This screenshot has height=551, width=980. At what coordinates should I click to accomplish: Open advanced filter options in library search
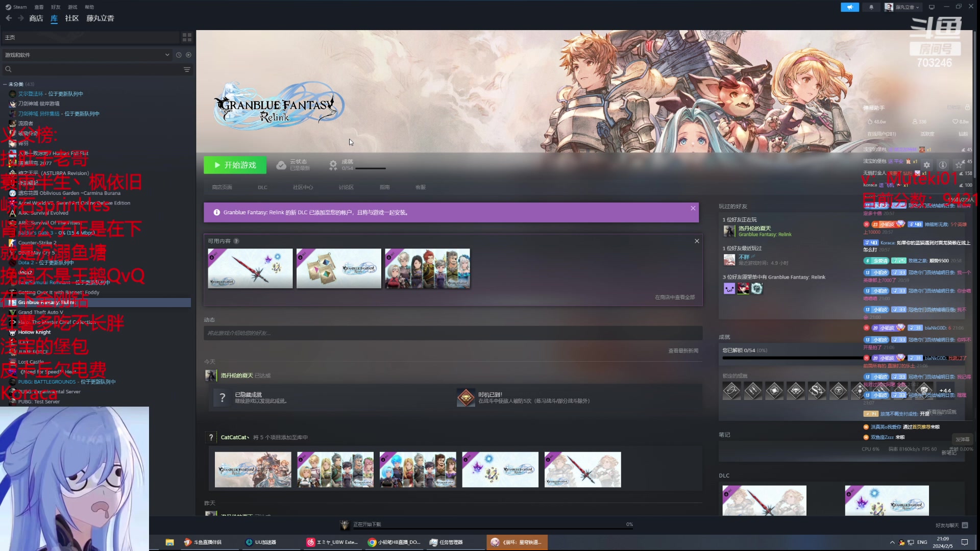click(x=187, y=69)
